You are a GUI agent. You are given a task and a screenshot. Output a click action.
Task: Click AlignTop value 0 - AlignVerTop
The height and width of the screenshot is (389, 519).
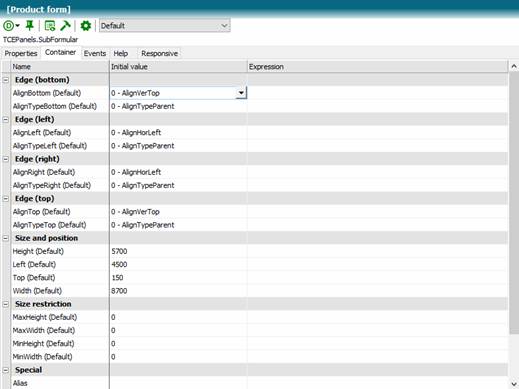point(135,212)
